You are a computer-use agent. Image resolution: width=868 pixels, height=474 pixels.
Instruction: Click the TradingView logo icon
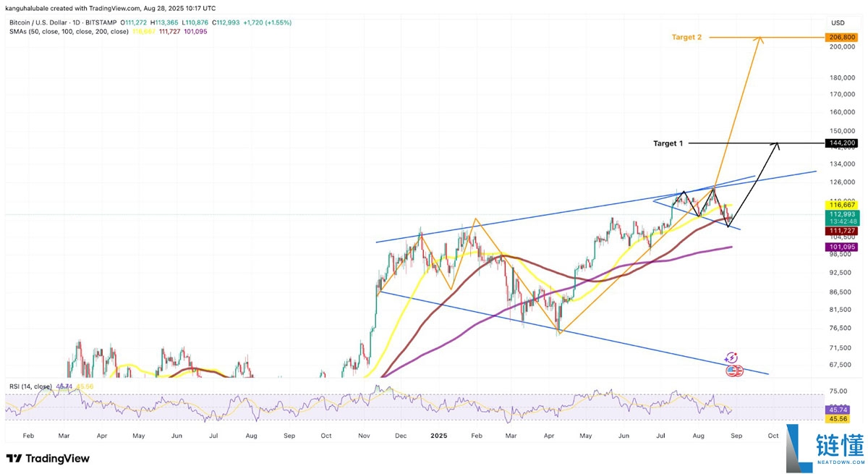[13, 458]
